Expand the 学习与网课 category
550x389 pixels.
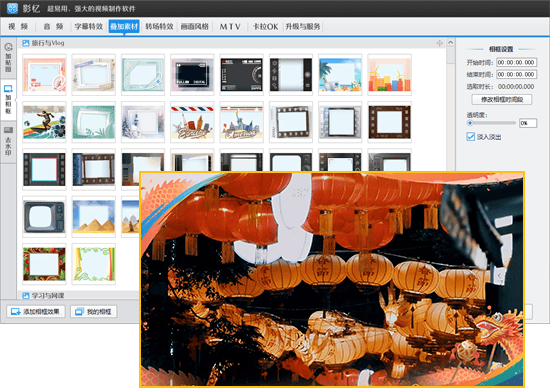(x=43, y=296)
